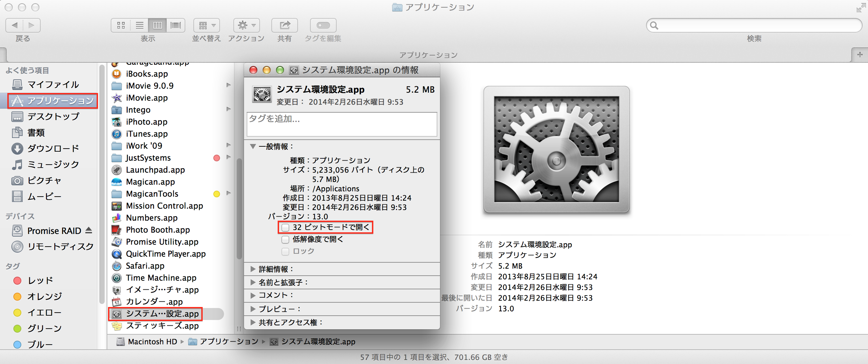This screenshot has width=868, height=364.
Task: Select Cover Flow view button
Action: click(x=176, y=25)
